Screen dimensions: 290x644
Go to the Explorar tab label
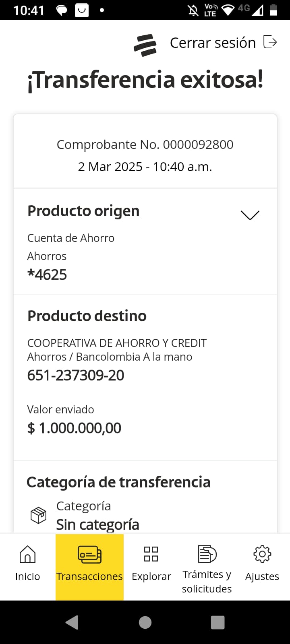click(x=151, y=576)
